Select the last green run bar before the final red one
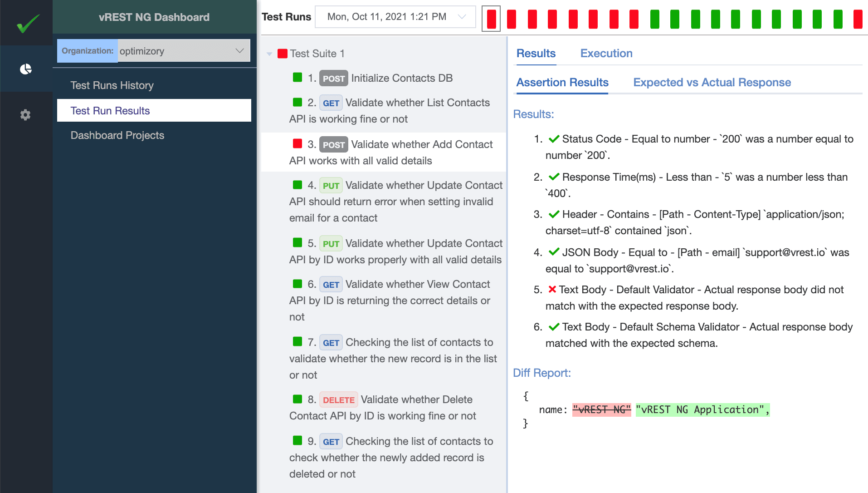 click(x=838, y=19)
